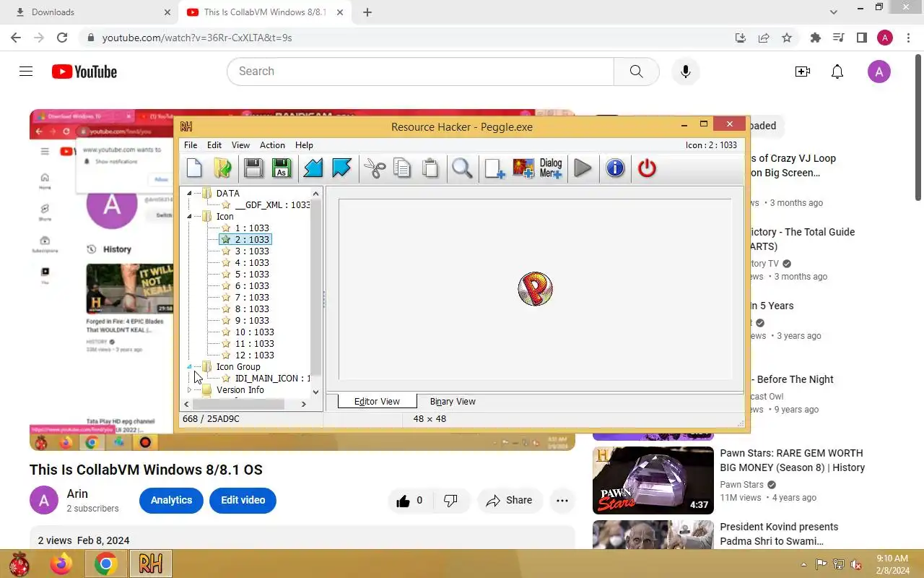The width and height of the screenshot is (924, 578).
Task: Open the Analytics button under the video
Action: coord(171,500)
